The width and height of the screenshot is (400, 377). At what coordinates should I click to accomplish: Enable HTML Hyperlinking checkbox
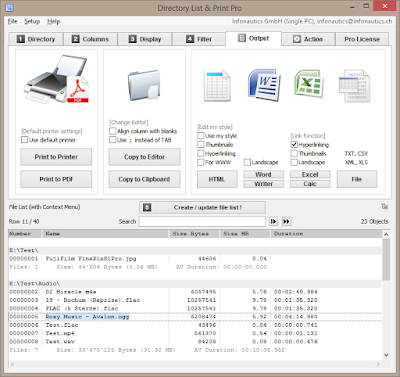[x=201, y=153]
